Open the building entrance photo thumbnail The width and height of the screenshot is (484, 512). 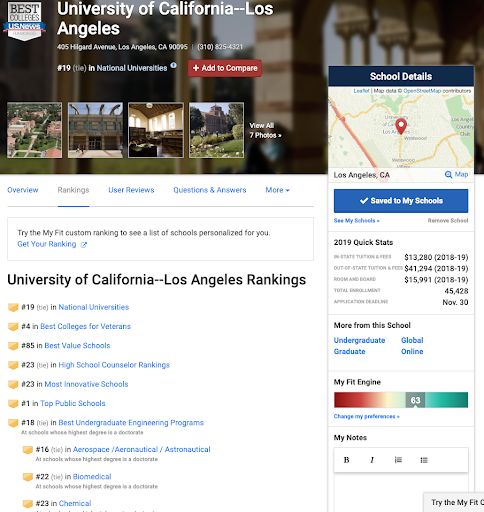pos(95,130)
